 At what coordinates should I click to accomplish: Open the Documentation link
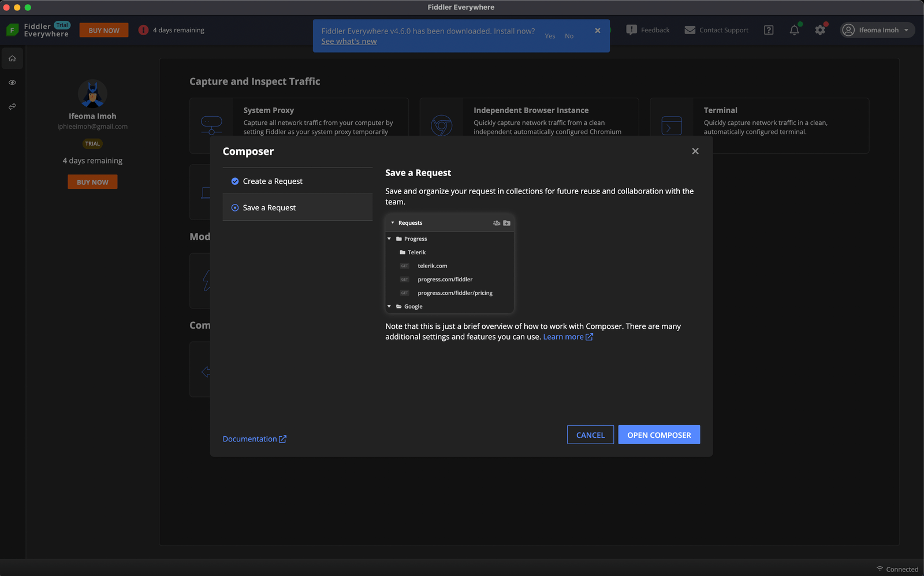pos(255,439)
